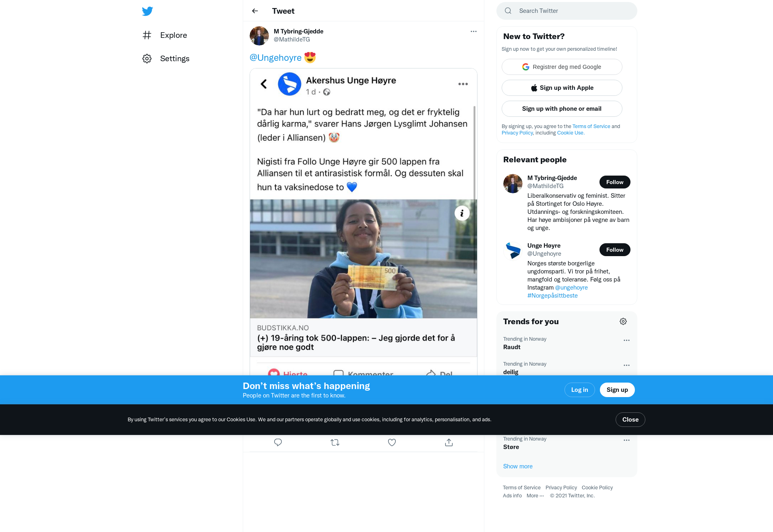The width and height of the screenshot is (773, 532).
Task: Open the M Tybring-Gjedde profile avatar on the tweet
Action: tap(259, 36)
